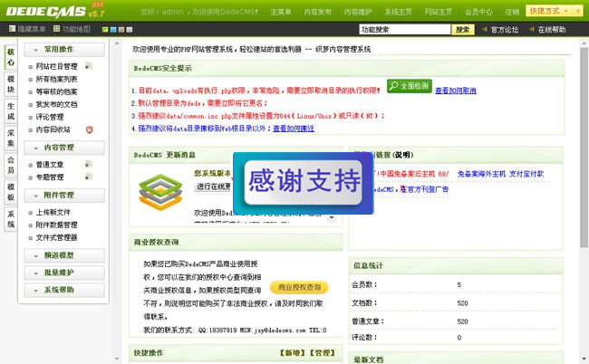The width and height of the screenshot is (589, 364).
Task: Click the plus icon beside 快捷方式
Action: pos(578,11)
